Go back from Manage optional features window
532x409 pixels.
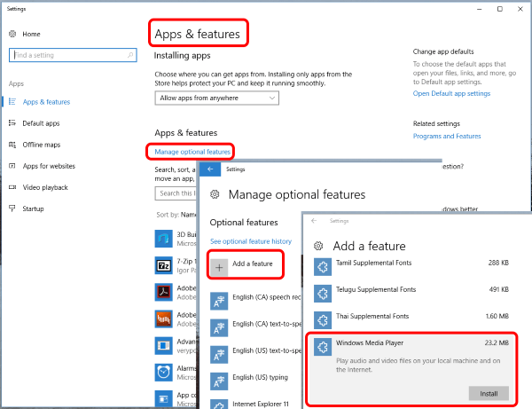point(211,169)
